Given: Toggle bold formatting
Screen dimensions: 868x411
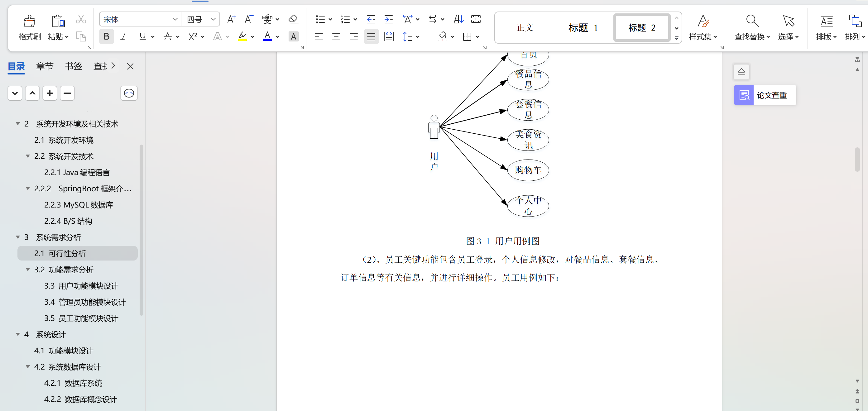Looking at the screenshot, I should 106,37.
